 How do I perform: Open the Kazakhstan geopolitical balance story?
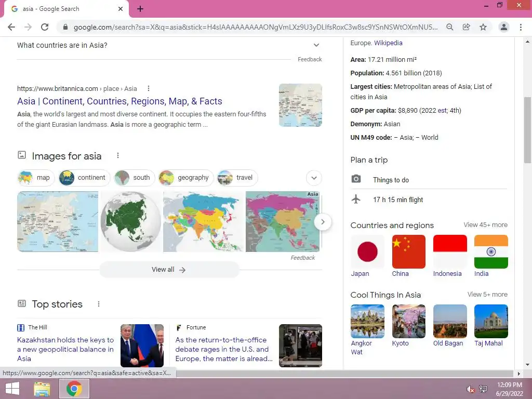[65, 349]
